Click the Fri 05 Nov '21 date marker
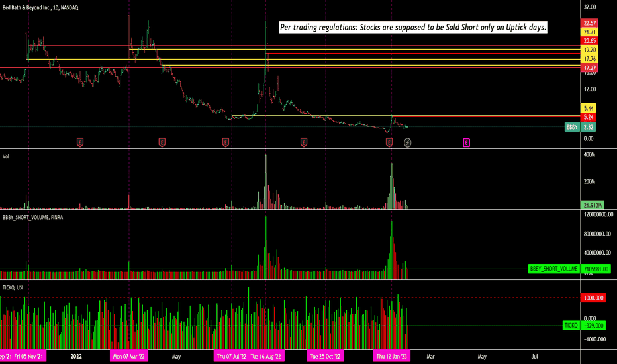 coord(28,357)
